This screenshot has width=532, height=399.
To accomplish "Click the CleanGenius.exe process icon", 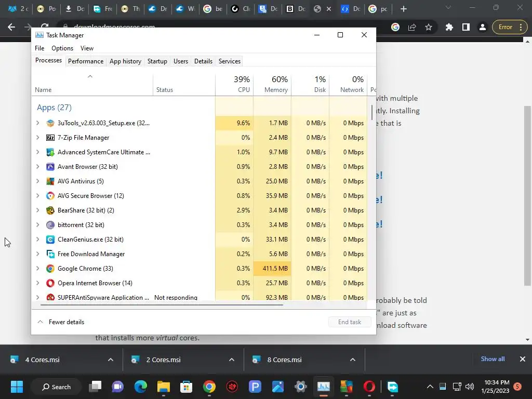I will 50,240.
